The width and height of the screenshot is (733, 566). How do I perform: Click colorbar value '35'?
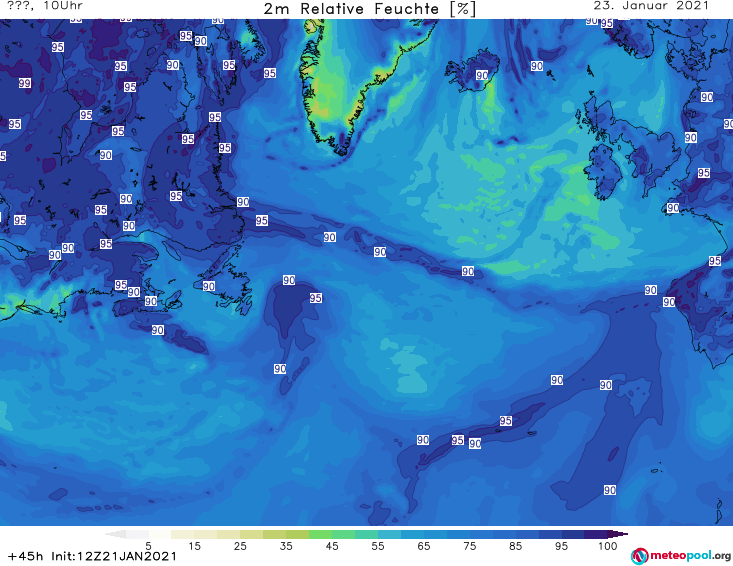[286, 546]
